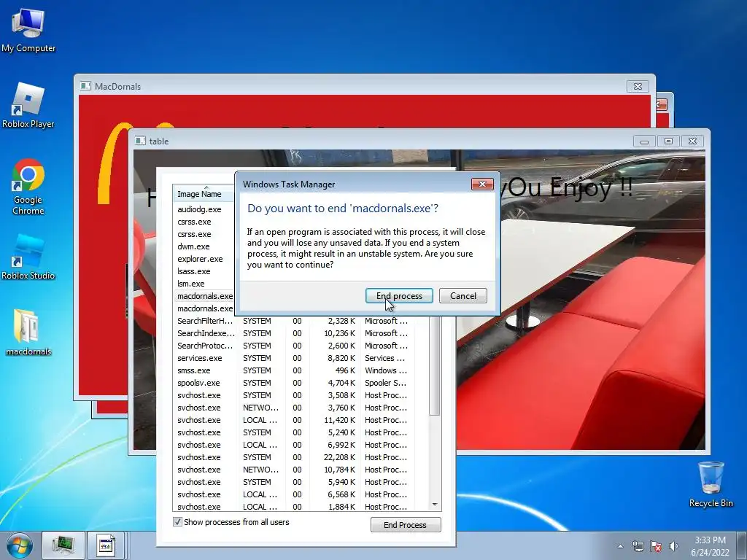Close the Windows Task Manager confirmation dialog

tap(482, 184)
